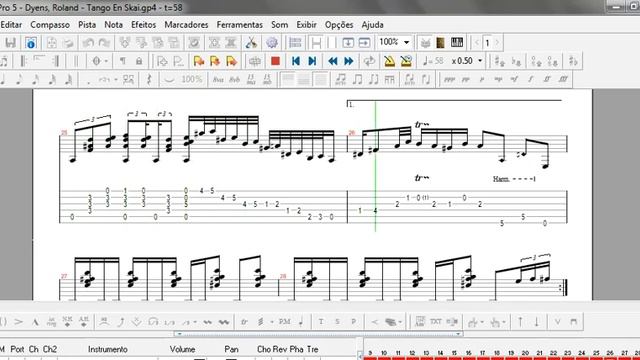640x360 pixels.
Task: Click raise semitone sharp icon
Action: 500,61
